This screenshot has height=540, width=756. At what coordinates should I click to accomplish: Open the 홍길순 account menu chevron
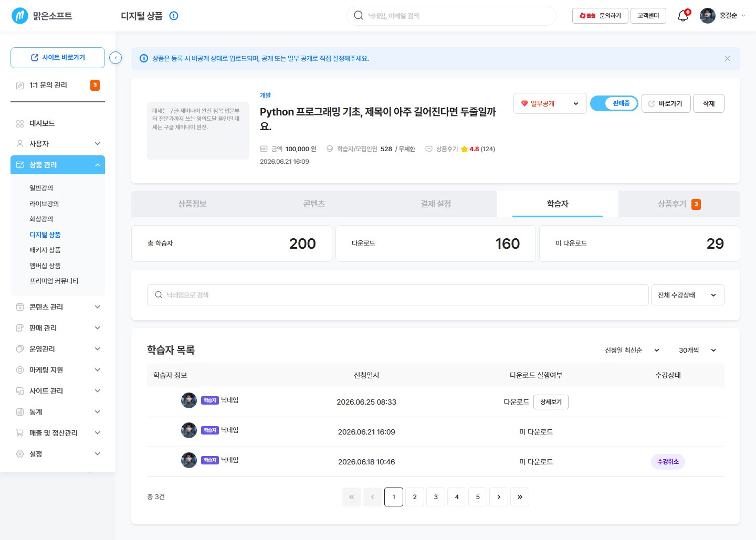coord(743,16)
